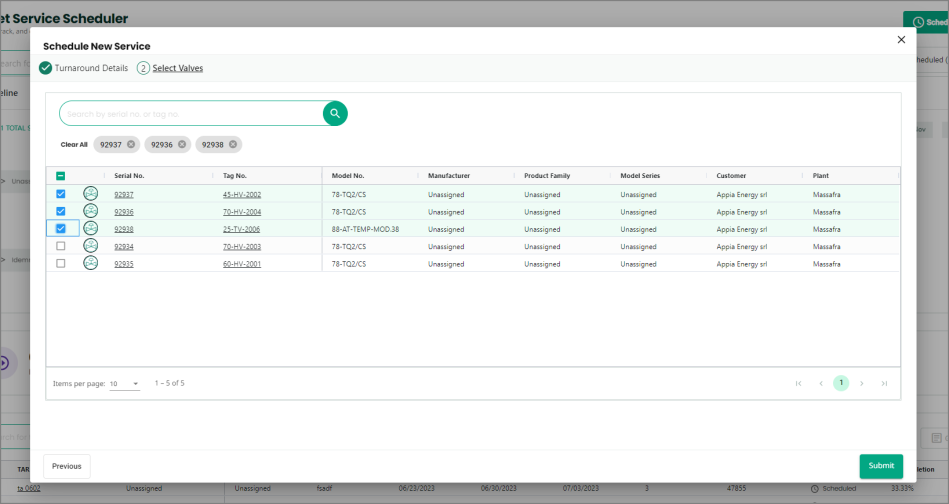Check the checkbox for valve 92934

coord(61,246)
